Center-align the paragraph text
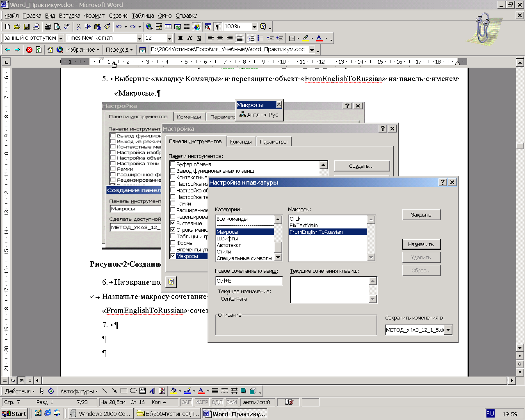This screenshot has width=525, height=420. [220, 38]
